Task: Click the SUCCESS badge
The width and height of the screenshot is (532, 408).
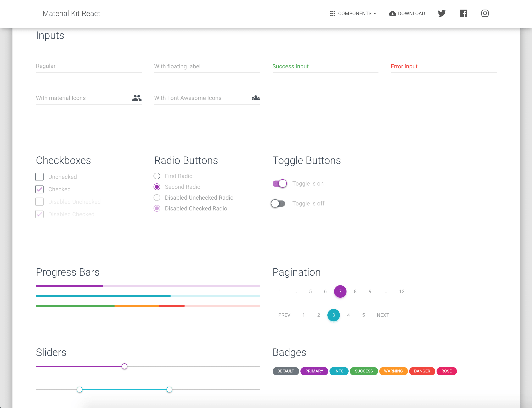Action: (364, 371)
